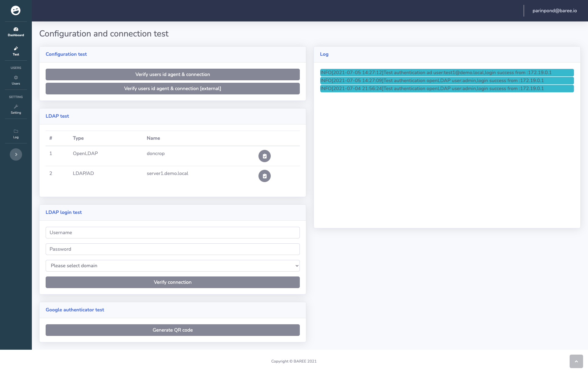The width and height of the screenshot is (588, 373).
Task: Expand the domain selection chevron
Action: pos(296,265)
